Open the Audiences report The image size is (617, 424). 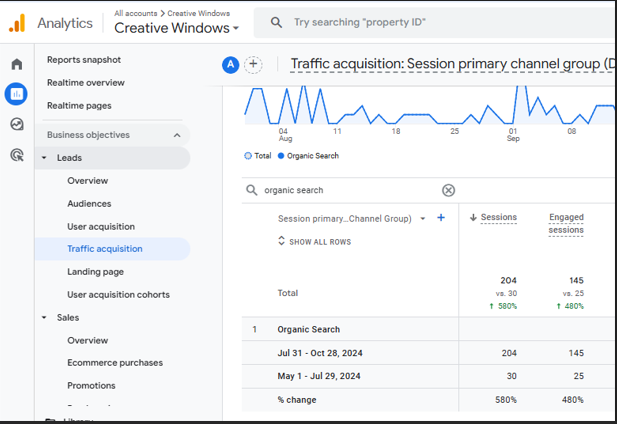[89, 204]
